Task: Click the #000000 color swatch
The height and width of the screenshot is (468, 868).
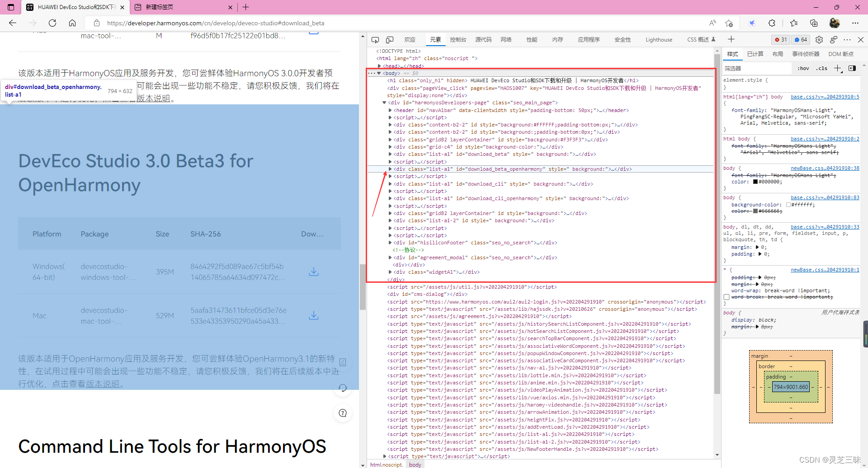Action: pyautogui.click(x=755, y=182)
